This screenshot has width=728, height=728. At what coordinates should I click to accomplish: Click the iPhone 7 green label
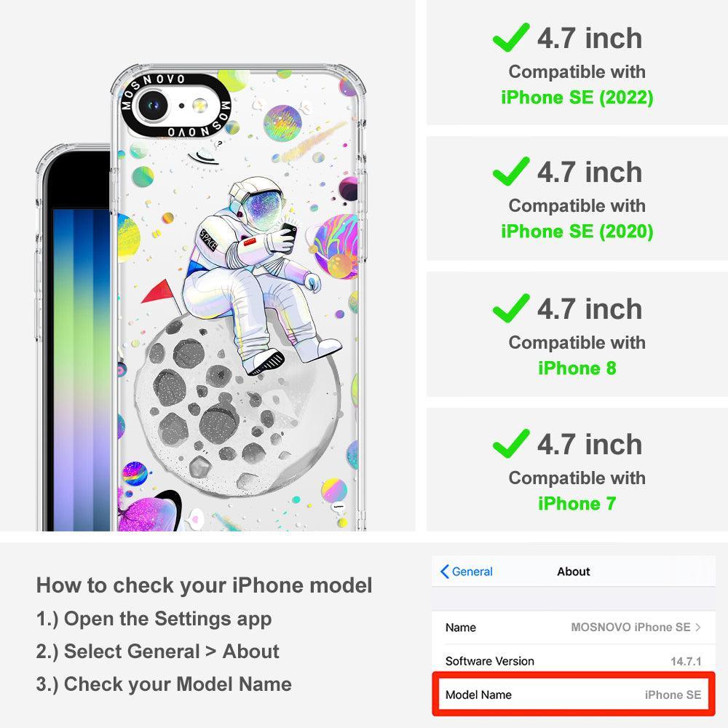coord(577,503)
